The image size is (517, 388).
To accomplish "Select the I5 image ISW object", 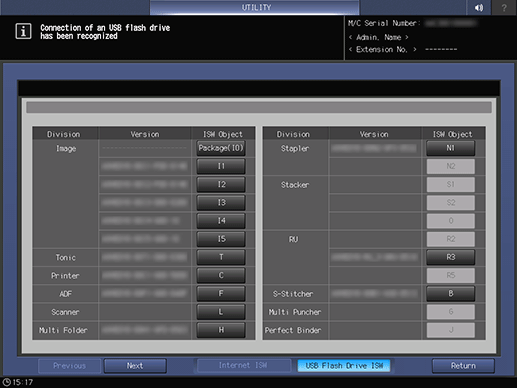I will (221, 239).
